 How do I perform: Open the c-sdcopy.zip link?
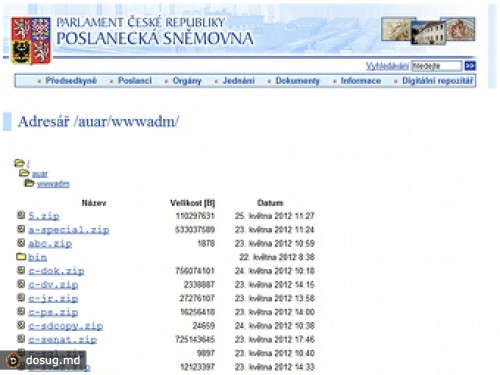tap(66, 326)
